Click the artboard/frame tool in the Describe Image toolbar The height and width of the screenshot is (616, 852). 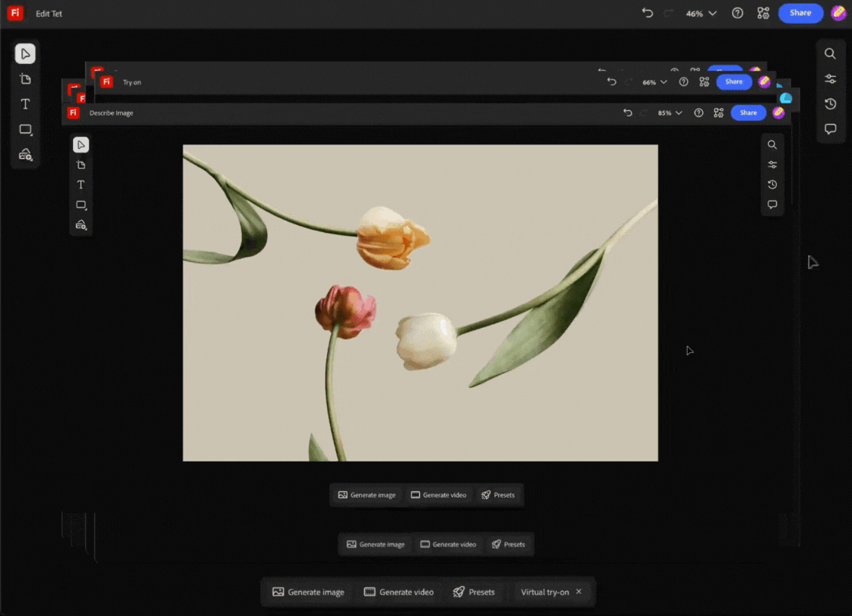(x=81, y=165)
